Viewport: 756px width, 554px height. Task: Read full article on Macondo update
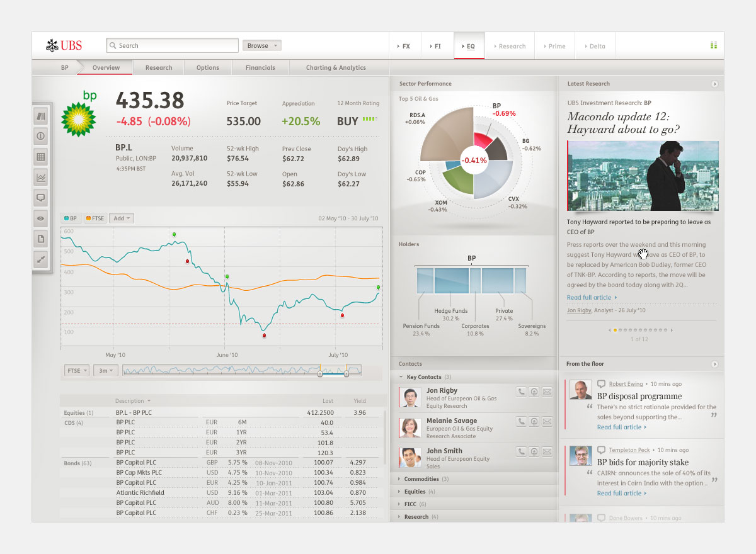[592, 298]
